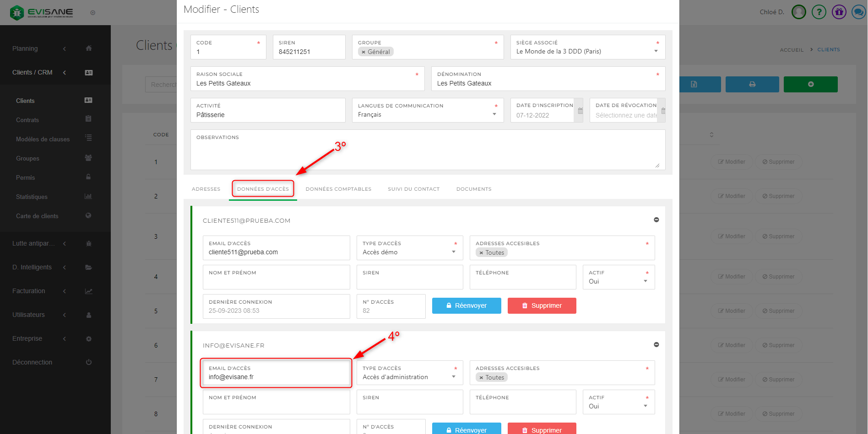Click the first blue Réenvoyer button
868x434 pixels.
click(466, 305)
